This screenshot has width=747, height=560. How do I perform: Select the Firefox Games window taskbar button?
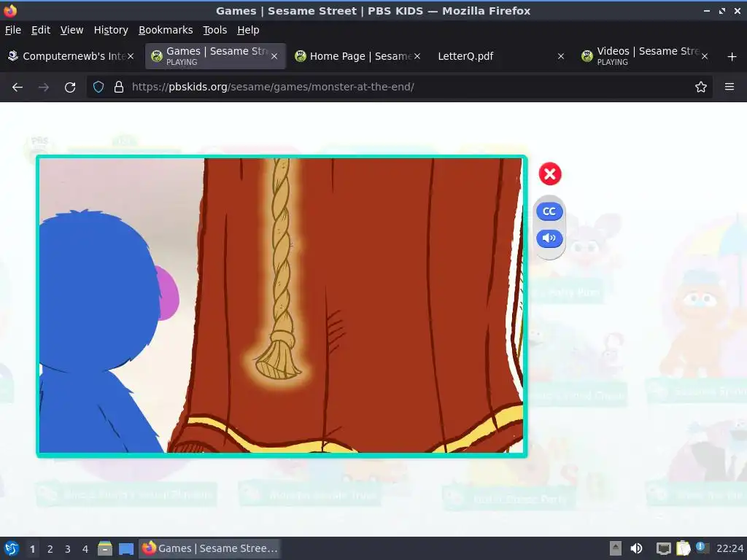tap(209, 548)
